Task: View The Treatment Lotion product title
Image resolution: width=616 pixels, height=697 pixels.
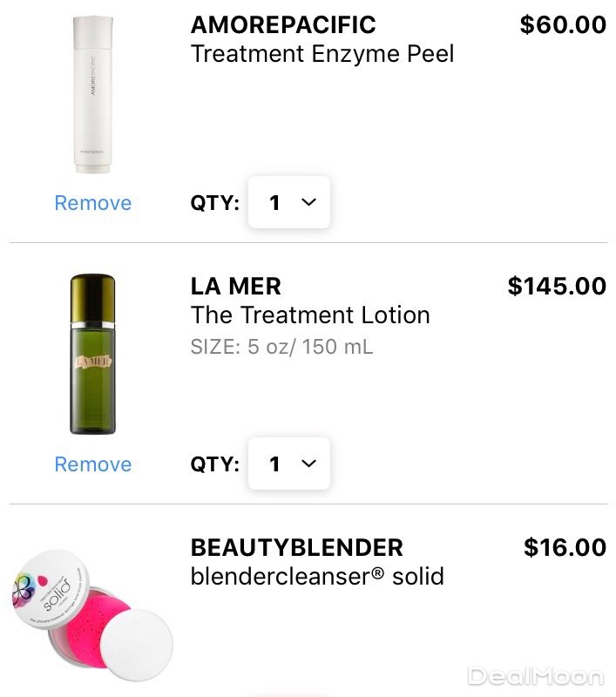Action: pos(310,315)
